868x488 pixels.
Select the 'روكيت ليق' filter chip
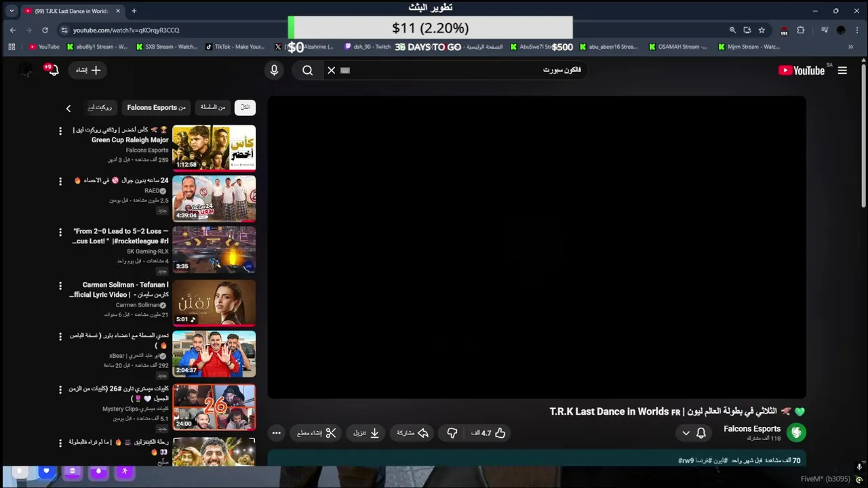[100, 107]
